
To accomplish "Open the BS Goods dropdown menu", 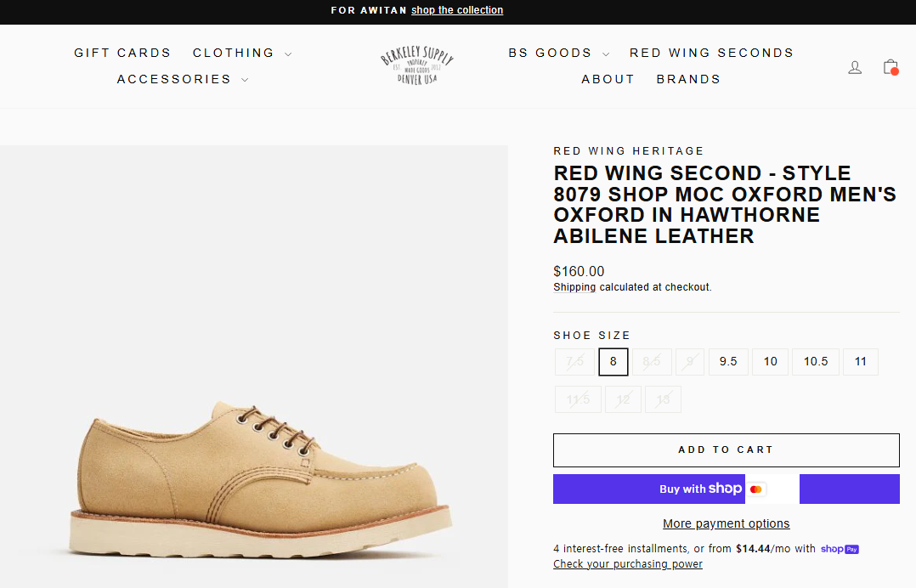I will pyautogui.click(x=558, y=53).
